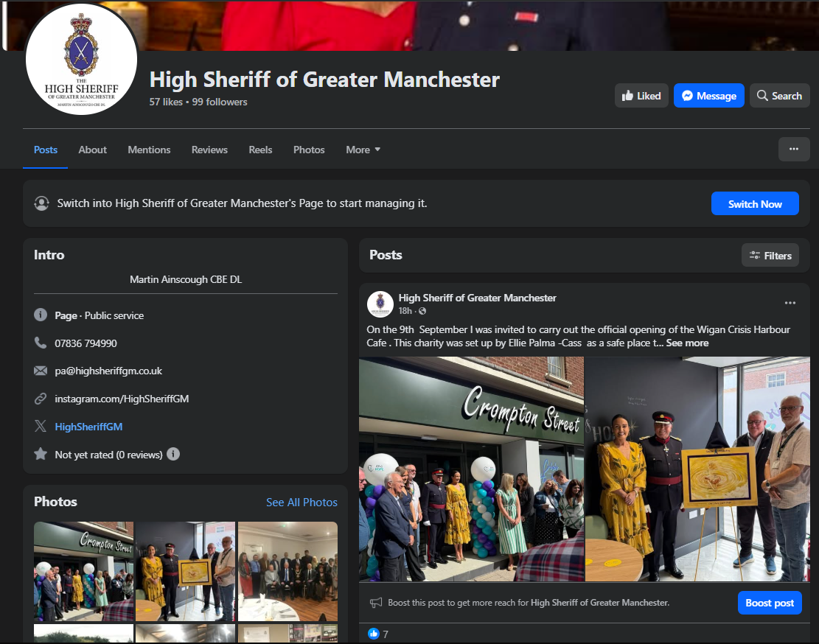Open page options three-dot menu
The image size is (819, 644).
tap(793, 150)
